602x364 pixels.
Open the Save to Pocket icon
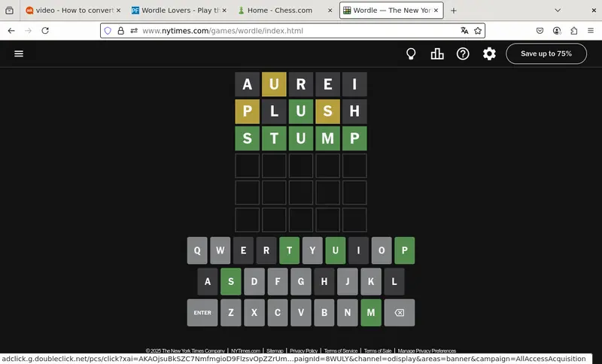540,31
